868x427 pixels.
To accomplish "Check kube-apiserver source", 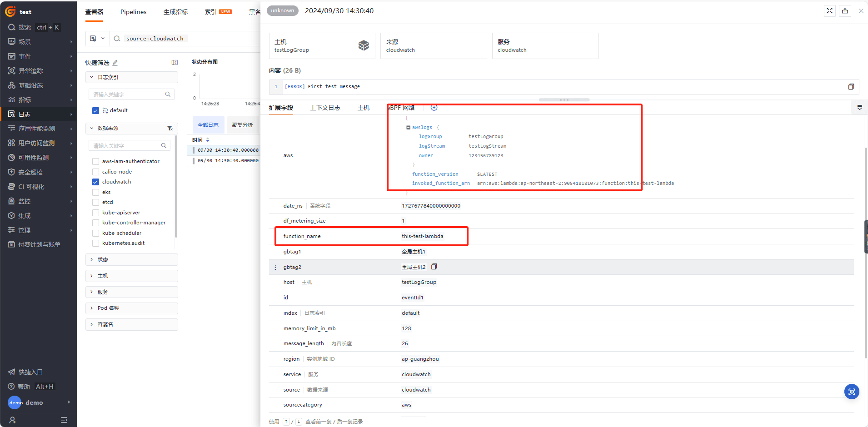I will tap(95, 213).
